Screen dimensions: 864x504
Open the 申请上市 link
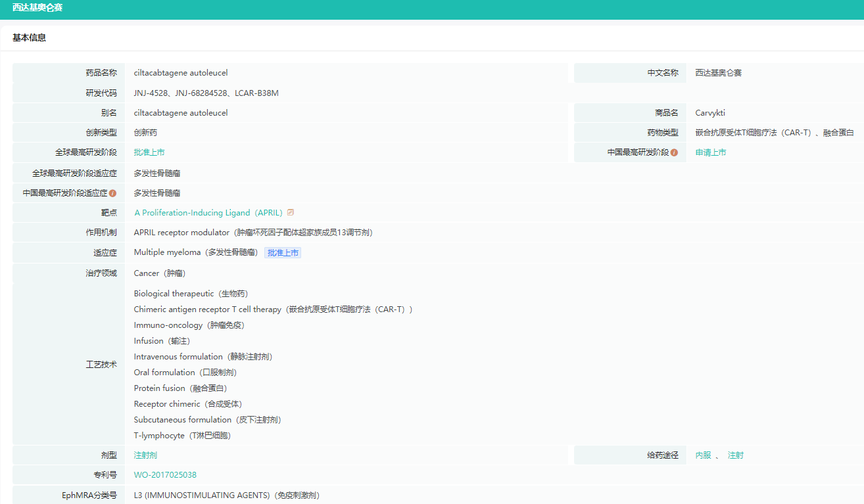711,152
